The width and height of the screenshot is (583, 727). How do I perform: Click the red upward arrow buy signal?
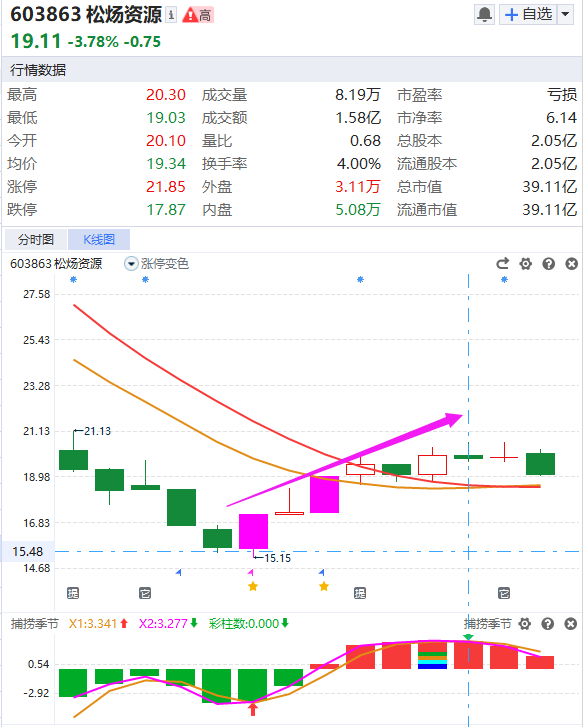253,709
